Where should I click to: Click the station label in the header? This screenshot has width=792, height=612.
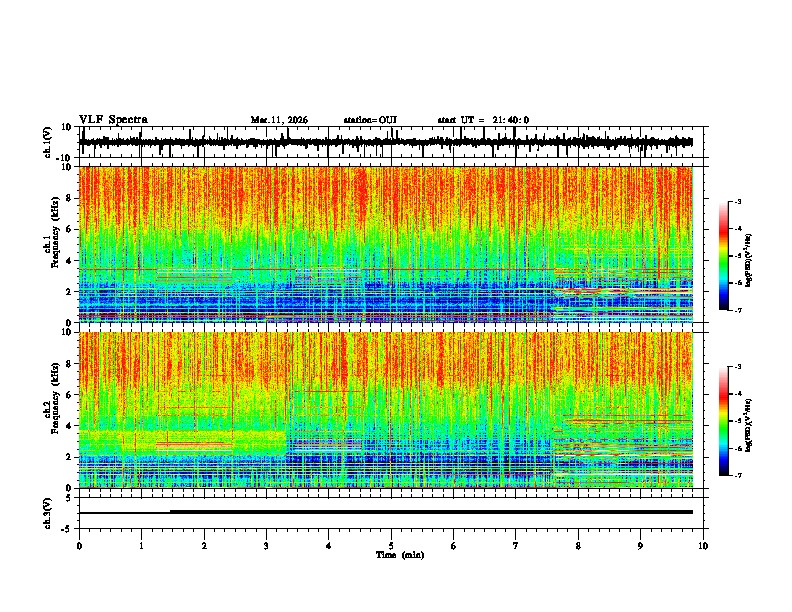click(370, 120)
